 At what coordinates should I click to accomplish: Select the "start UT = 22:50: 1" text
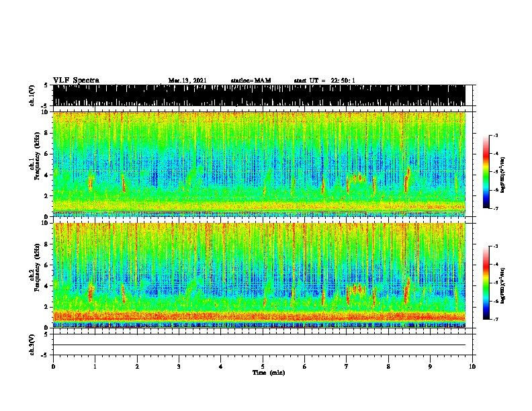(324, 81)
